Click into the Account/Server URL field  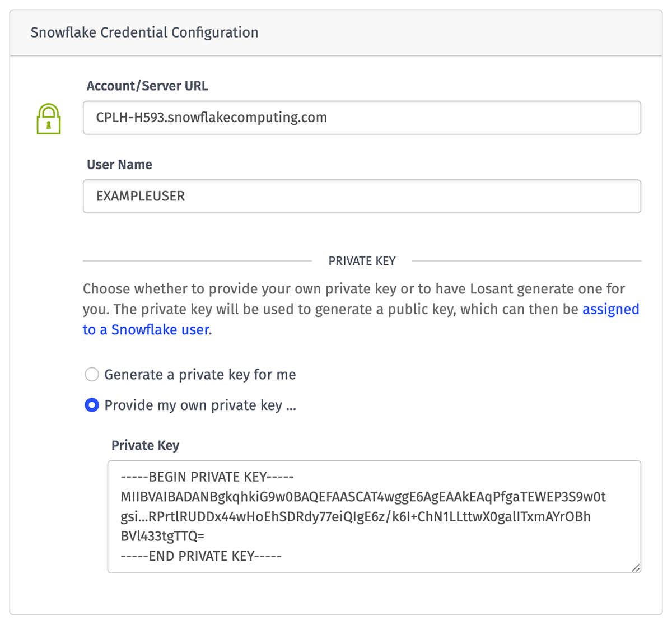[362, 118]
